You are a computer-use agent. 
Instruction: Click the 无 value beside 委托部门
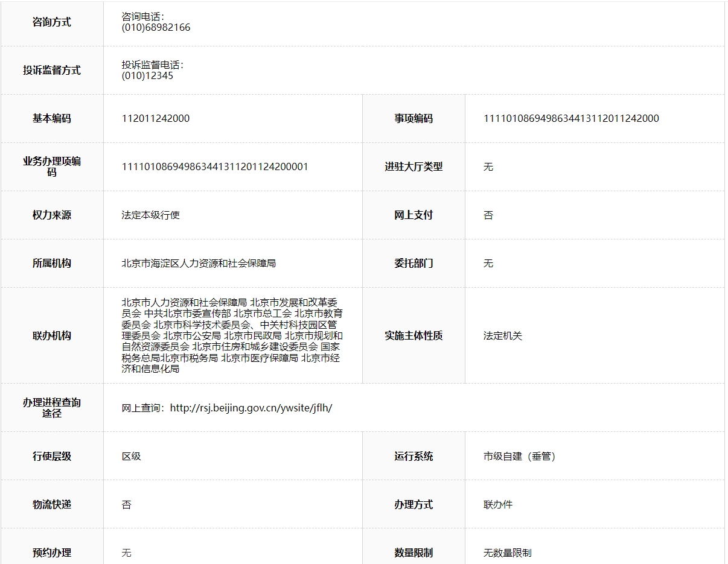(x=488, y=264)
